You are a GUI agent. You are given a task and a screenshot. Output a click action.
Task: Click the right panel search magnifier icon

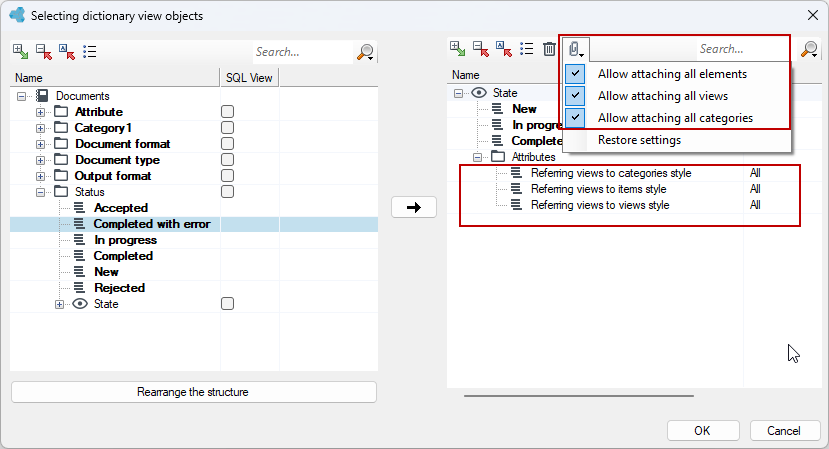[x=809, y=49]
